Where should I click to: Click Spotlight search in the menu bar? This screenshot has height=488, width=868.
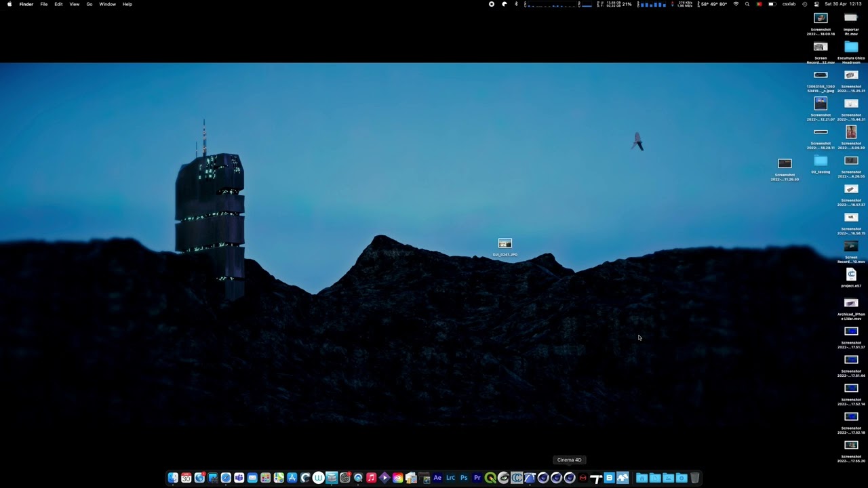pos(747,4)
